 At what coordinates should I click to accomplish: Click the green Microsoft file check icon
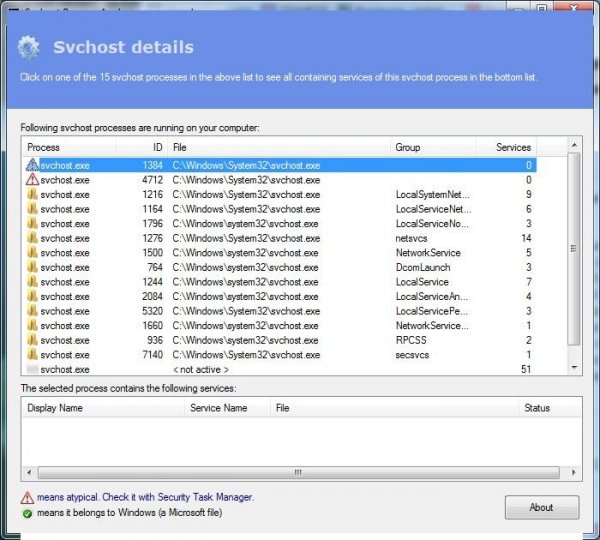[x=27, y=513]
